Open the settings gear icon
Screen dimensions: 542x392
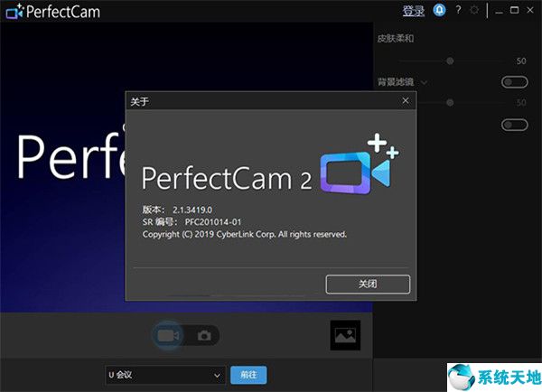(474, 10)
